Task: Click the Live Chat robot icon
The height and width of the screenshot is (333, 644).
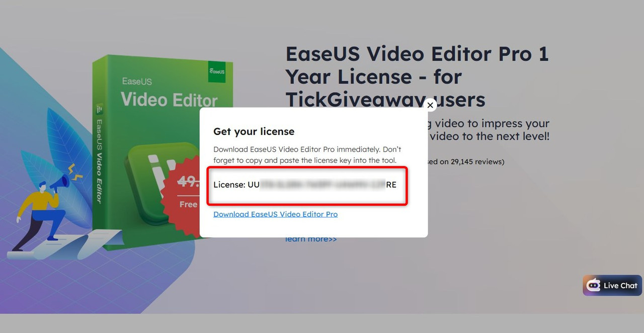Action: (594, 285)
